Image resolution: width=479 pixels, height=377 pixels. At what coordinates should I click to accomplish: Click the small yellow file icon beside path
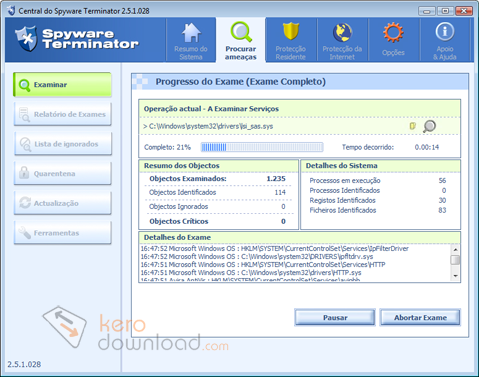(x=413, y=126)
